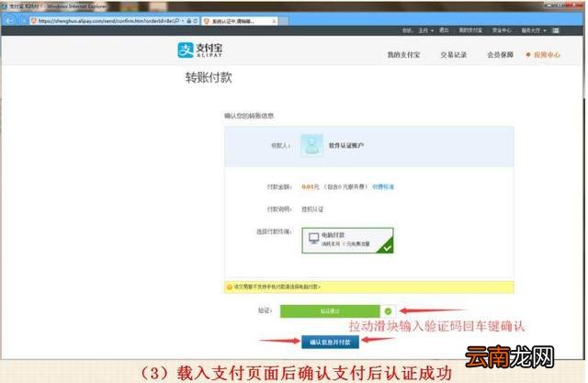Open 交易记录 in the main navigation
The height and width of the screenshot is (383, 588).
[x=453, y=55]
